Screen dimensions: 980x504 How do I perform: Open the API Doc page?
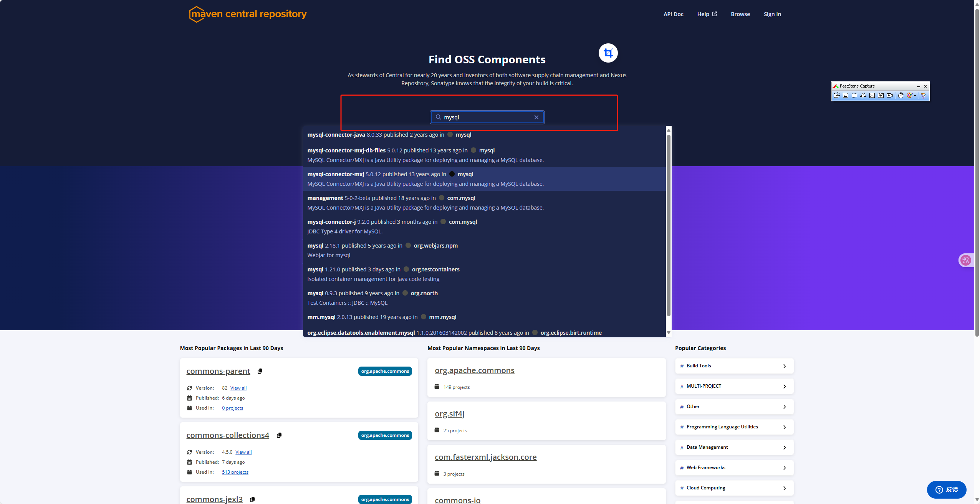(x=673, y=14)
